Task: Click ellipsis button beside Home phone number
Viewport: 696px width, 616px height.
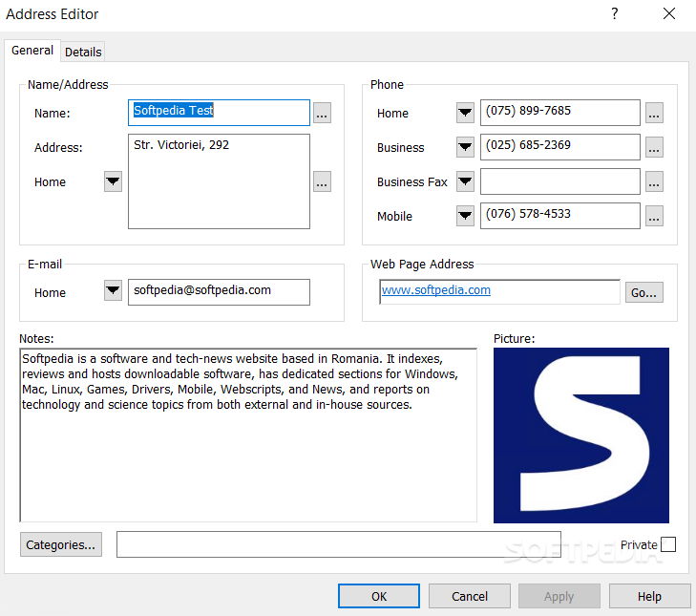Action: (x=654, y=113)
